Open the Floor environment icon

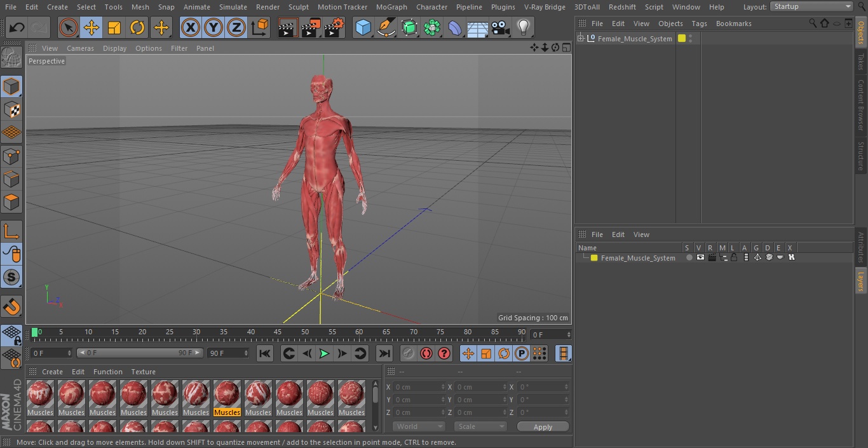tap(478, 27)
